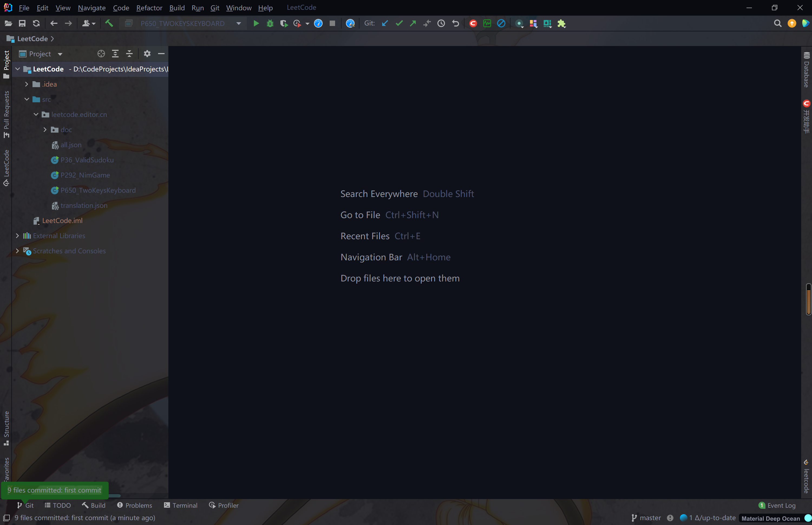
Task: Click the blue gauge profiler icon beside stop button
Action: (x=318, y=23)
